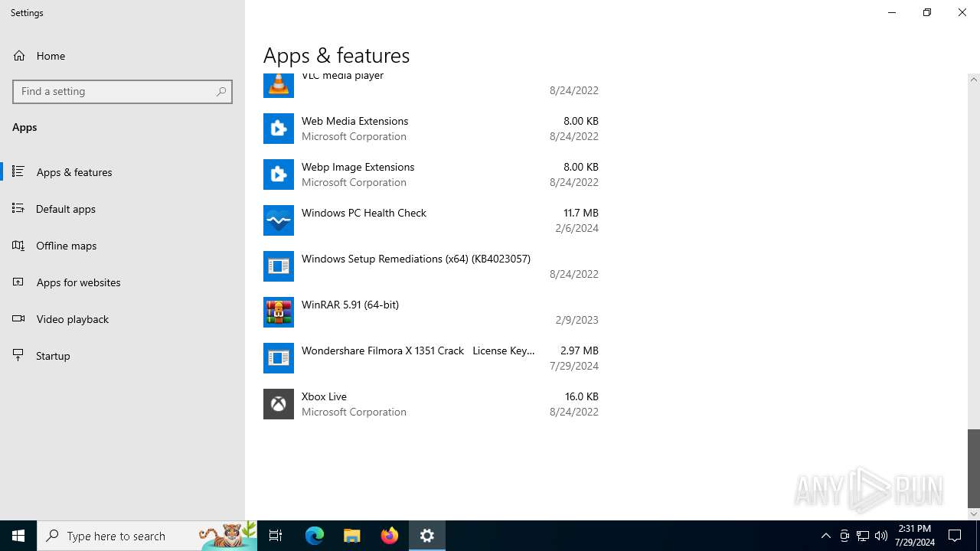Click the Apps & features page heading
This screenshot has height=551, width=980.
[337, 55]
